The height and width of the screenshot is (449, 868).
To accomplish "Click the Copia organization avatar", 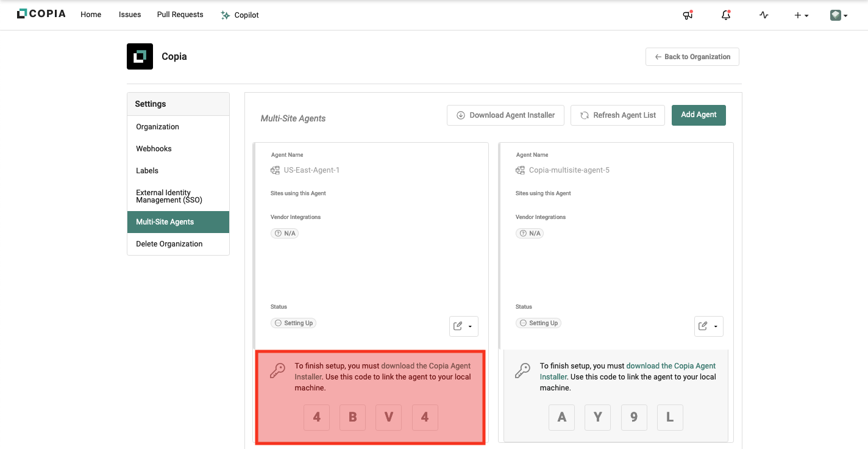I will [140, 57].
